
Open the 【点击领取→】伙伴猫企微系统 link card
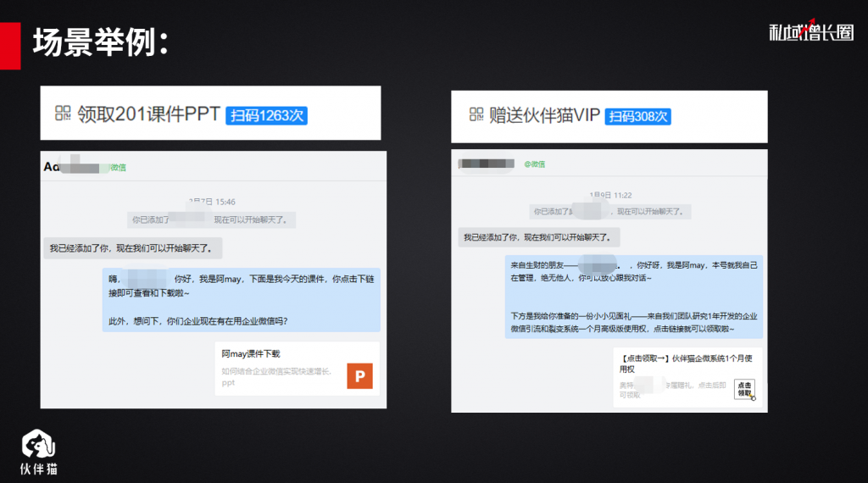687,378
